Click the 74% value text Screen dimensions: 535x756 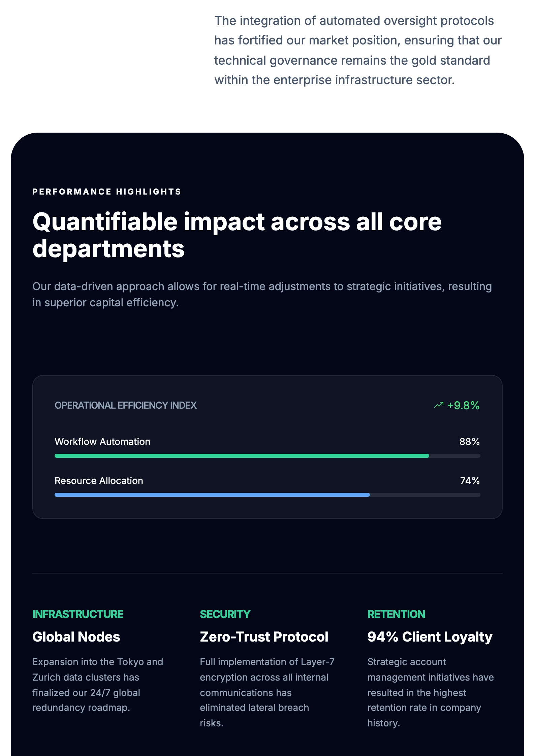[x=470, y=481]
